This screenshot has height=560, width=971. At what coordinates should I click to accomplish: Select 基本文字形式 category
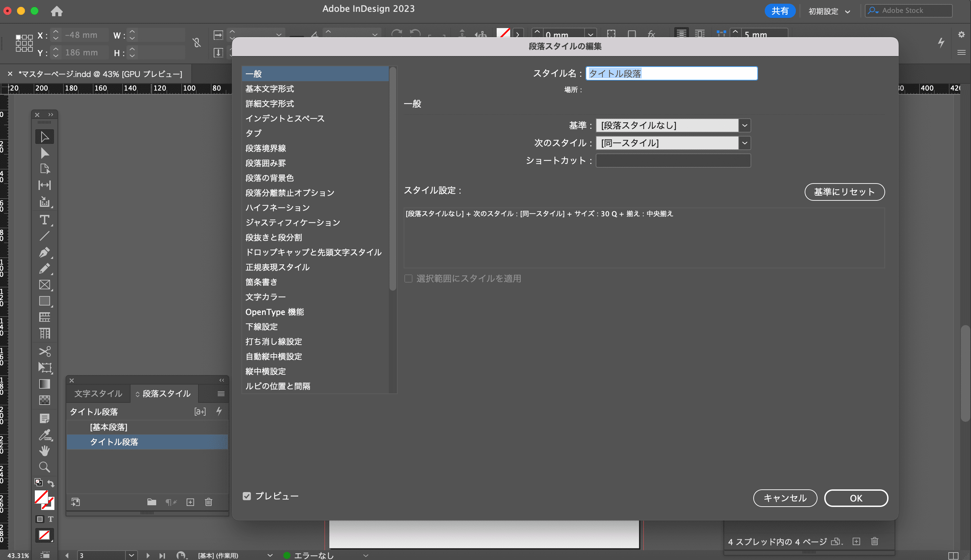(315, 89)
